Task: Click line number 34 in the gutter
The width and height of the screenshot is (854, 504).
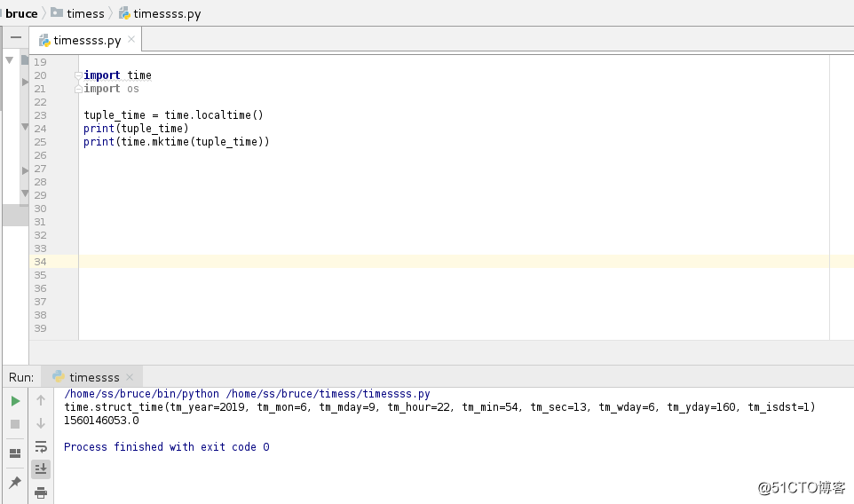Action: pos(40,262)
